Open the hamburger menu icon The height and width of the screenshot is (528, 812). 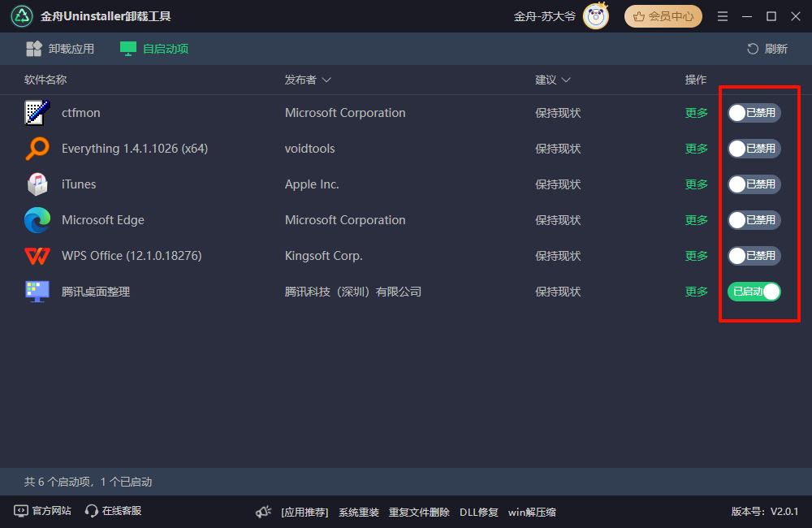coord(723,16)
